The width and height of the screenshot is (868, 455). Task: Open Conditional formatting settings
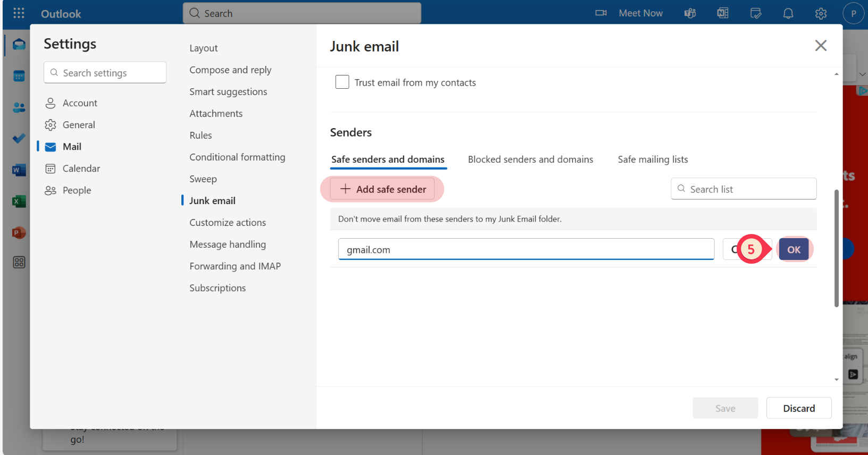[x=237, y=157]
